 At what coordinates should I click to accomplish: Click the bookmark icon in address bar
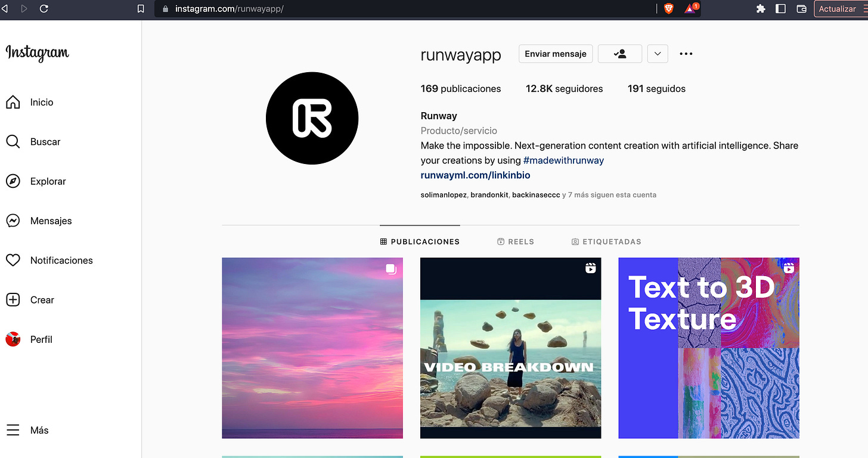tap(141, 9)
